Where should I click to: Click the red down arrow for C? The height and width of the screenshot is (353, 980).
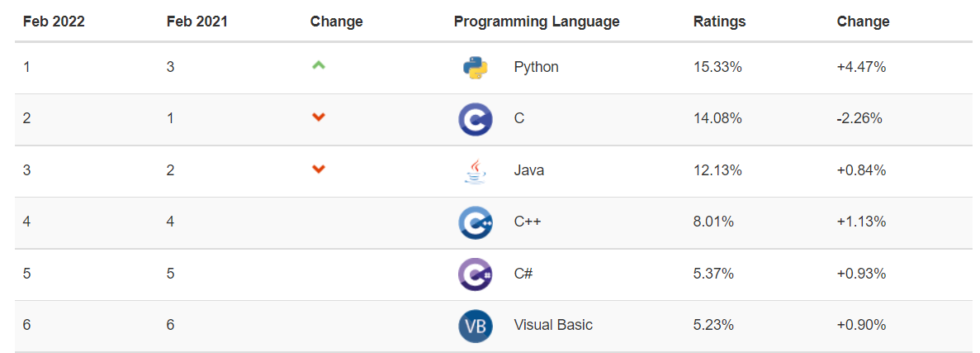coord(319,117)
